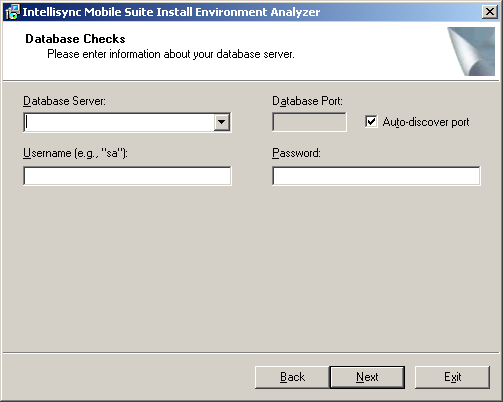Click "Please enter information about your database server."
The width and height of the screenshot is (503, 402).
point(171,54)
